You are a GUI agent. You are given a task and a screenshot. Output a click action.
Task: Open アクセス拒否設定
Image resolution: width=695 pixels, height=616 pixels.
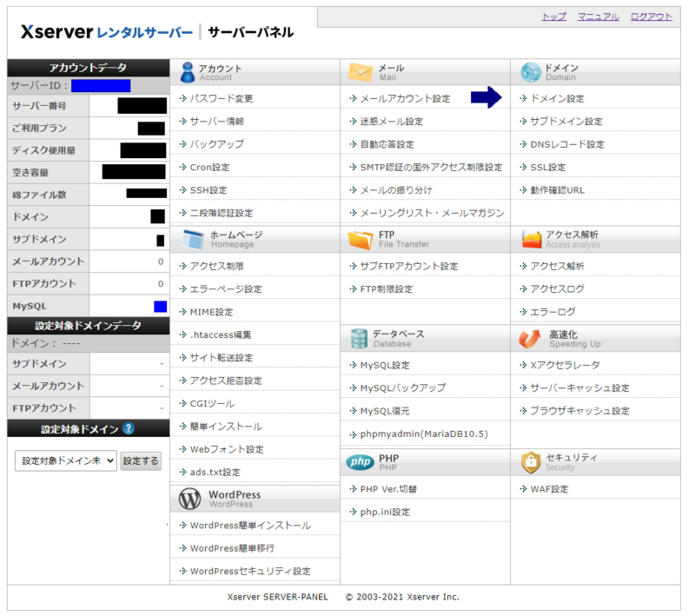226,381
